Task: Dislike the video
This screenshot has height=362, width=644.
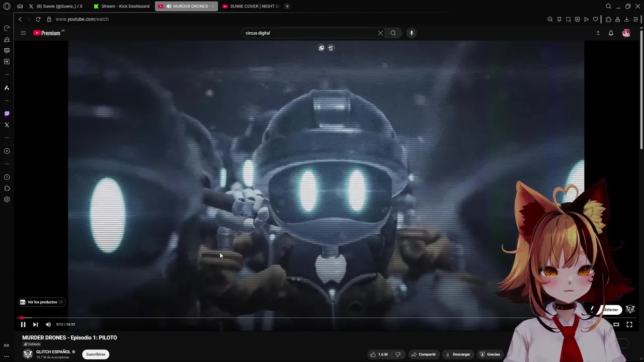Action: point(398,354)
